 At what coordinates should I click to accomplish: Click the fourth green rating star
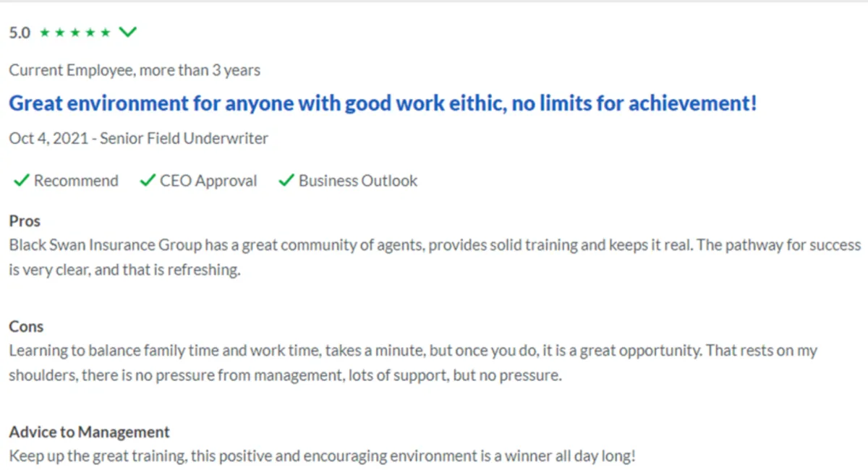tap(90, 33)
